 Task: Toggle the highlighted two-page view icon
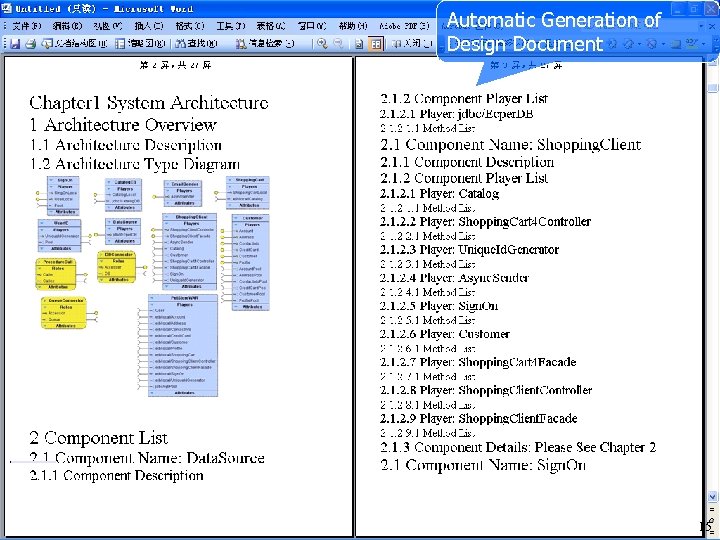(x=376, y=44)
